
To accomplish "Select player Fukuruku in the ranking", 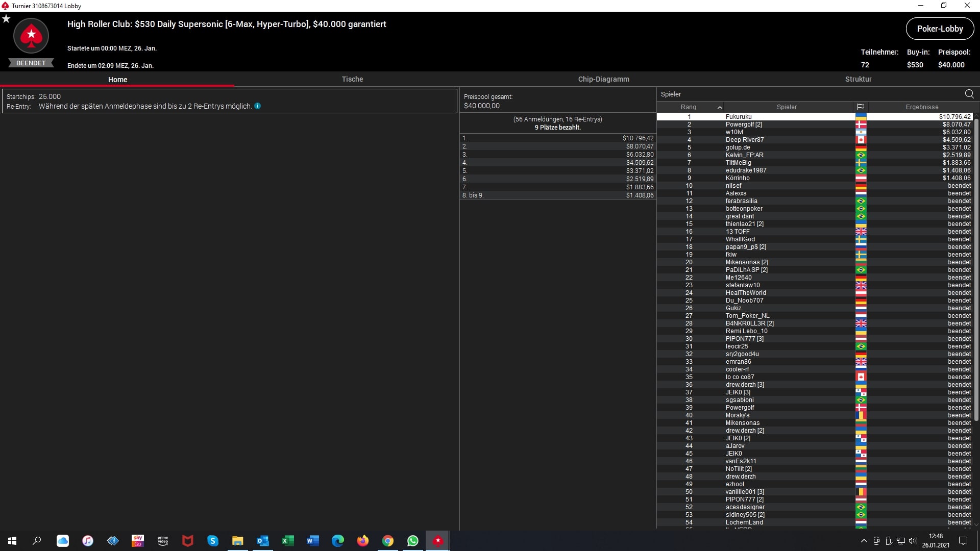I will (739, 117).
